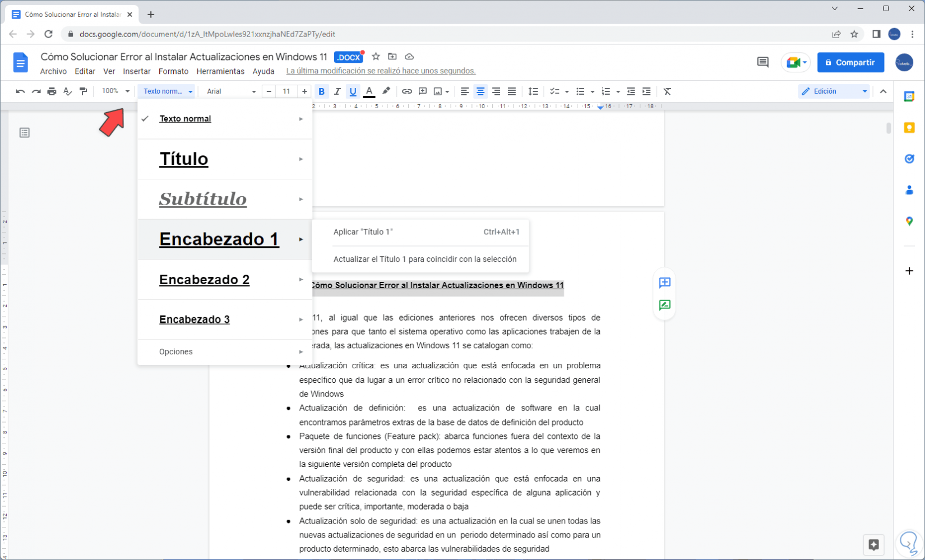
Task: Increase the font size
Action: click(304, 91)
